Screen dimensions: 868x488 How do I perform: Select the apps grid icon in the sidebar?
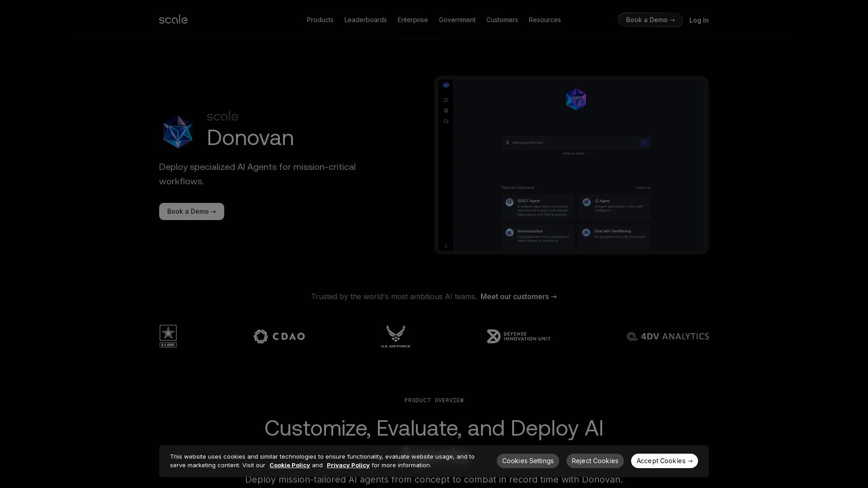tap(446, 110)
